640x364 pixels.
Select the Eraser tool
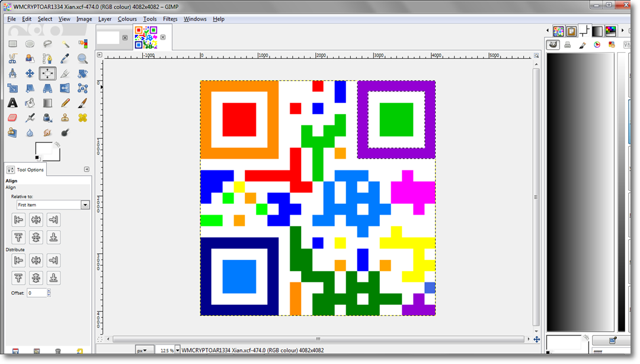click(12, 118)
